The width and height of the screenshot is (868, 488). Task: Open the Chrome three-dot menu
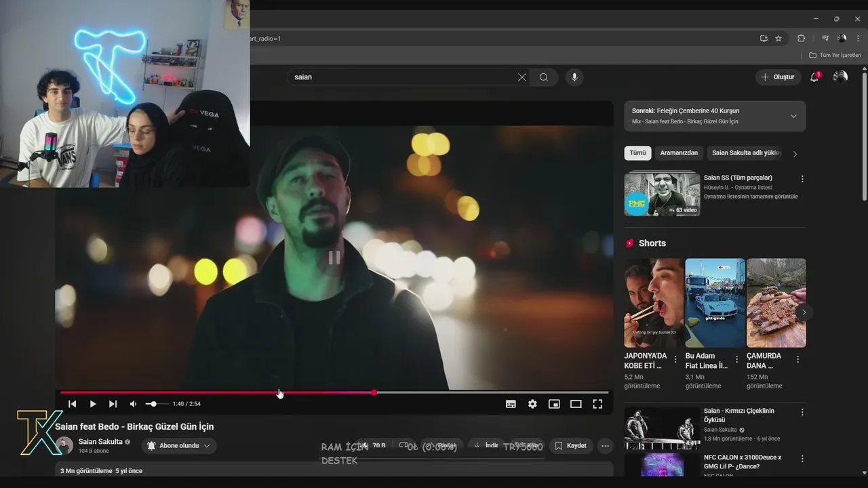[857, 39]
